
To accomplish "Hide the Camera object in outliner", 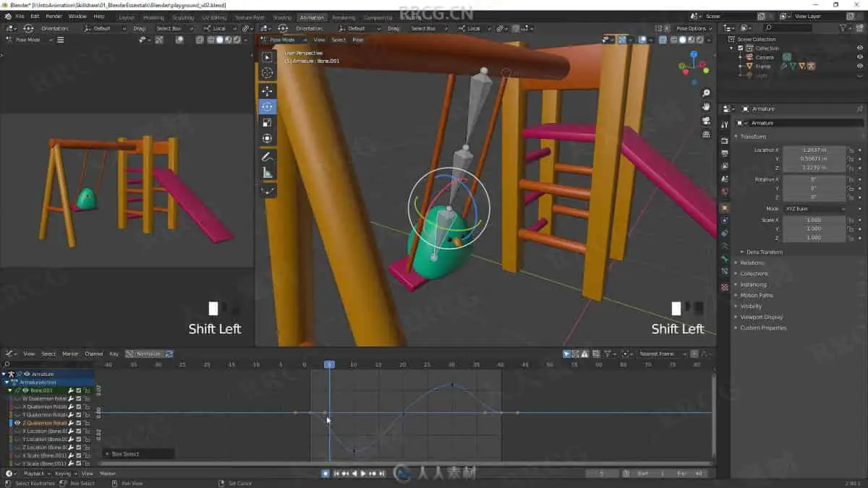I will [x=860, y=57].
